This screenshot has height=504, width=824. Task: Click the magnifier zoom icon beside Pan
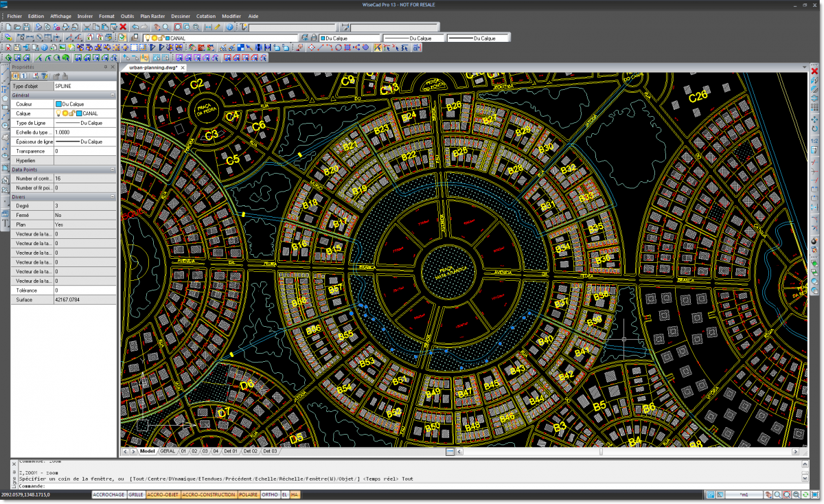tap(165, 27)
